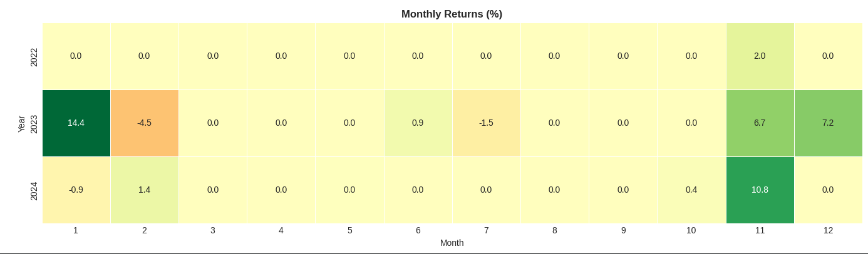Click month 12 tick on x-axis

tap(828, 230)
